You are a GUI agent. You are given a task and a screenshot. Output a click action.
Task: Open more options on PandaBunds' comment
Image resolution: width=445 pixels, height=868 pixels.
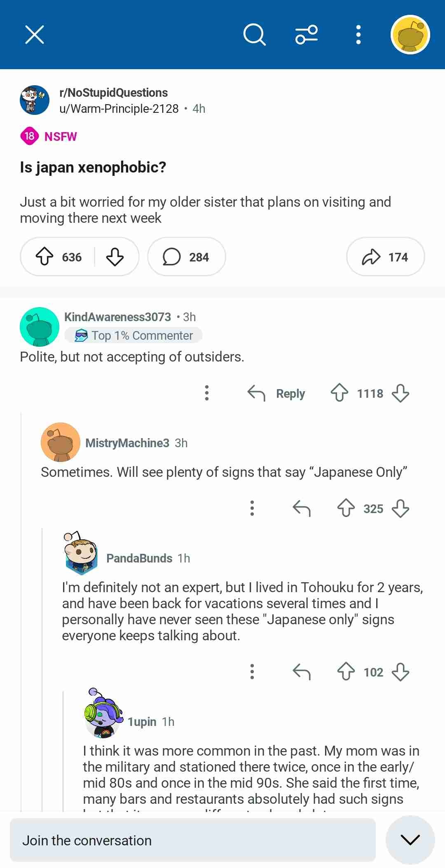(252, 672)
